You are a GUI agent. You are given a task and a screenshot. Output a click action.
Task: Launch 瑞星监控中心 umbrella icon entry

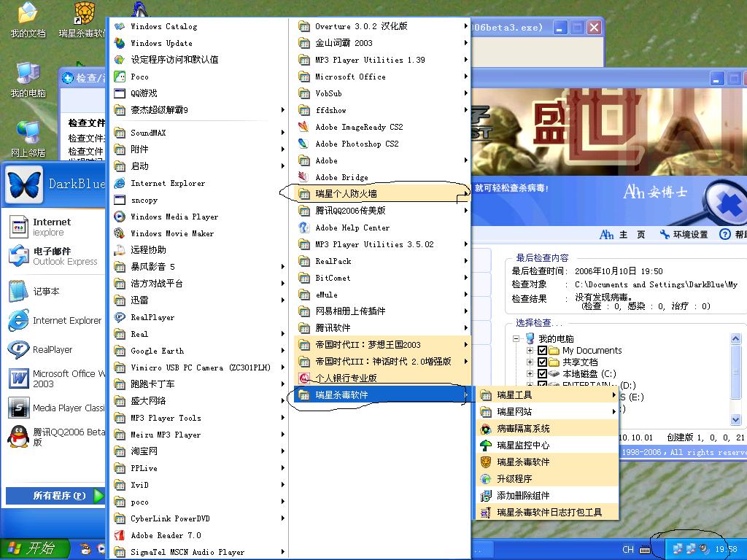[547, 446]
